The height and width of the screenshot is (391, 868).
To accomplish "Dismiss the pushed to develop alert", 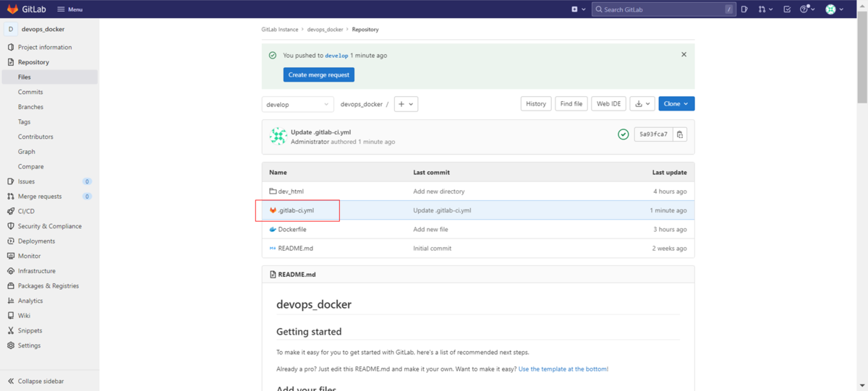I will (684, 55).
